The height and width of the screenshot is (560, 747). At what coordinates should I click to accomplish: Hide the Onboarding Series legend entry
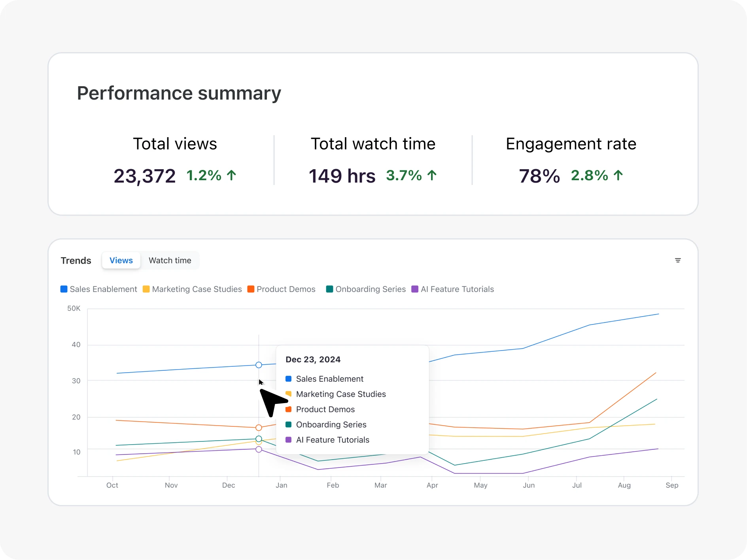pyautogui.click(x=366, y=289)
